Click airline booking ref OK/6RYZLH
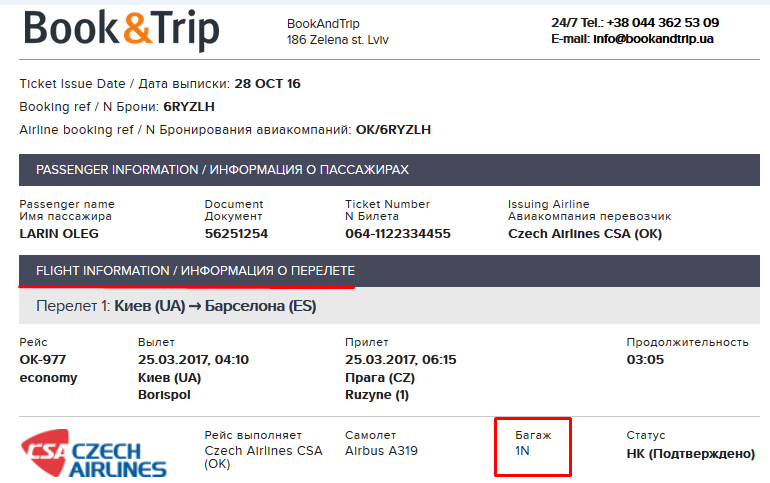This screenshot has width=770, height=483. click(393, 130)
